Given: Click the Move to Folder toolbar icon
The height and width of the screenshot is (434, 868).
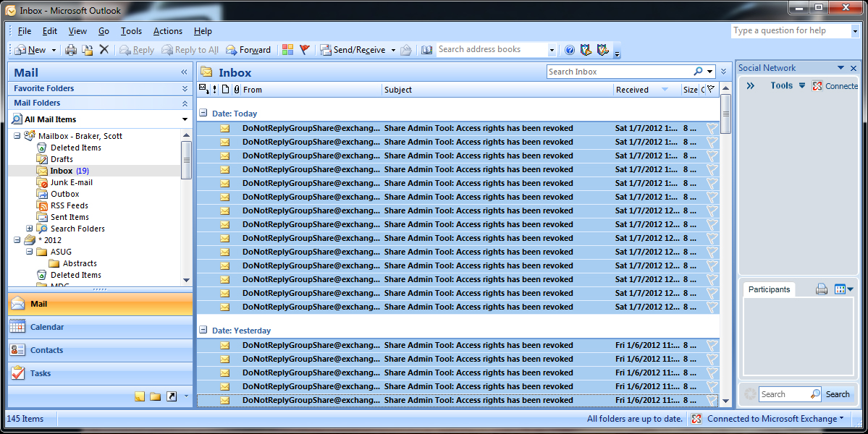Looking at the screenshot, I should [x=87, y=50].
